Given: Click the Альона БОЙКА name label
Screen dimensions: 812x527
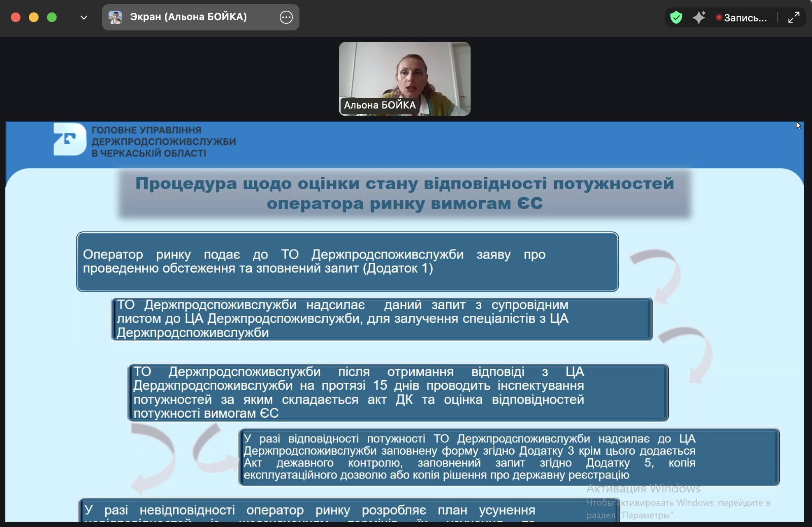Looking at the screenshot, I should [379, 105].
